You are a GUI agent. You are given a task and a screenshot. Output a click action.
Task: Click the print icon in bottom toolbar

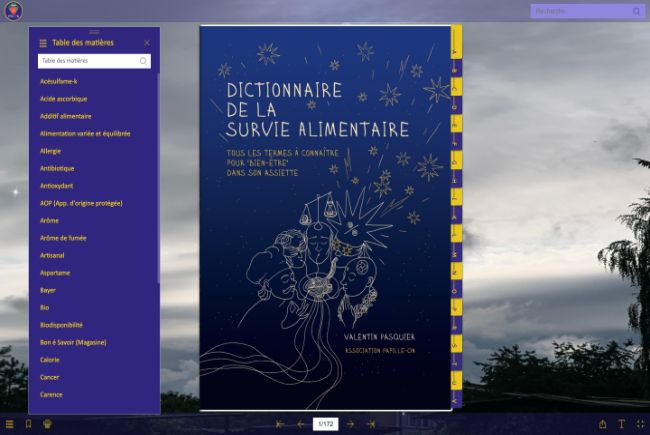47,424
